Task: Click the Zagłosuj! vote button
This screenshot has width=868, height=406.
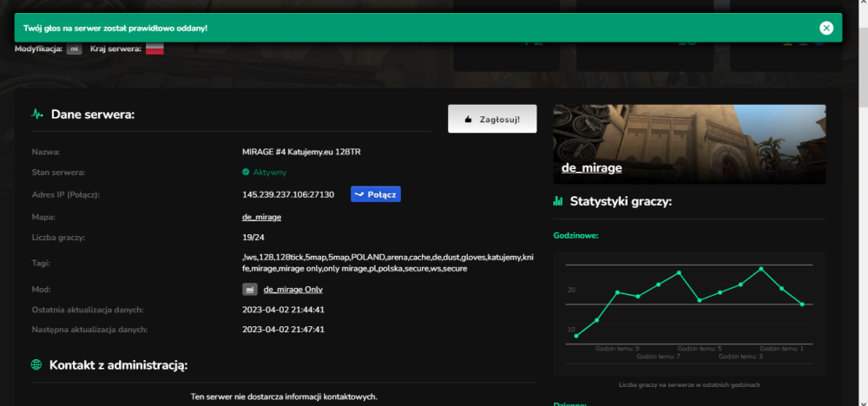Action: click(x=492, y=119)
